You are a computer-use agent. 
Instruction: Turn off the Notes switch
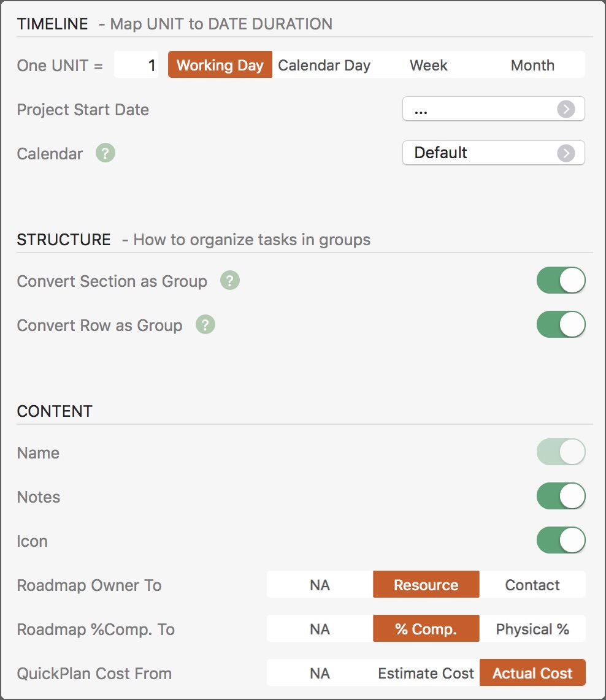point(561,496)
